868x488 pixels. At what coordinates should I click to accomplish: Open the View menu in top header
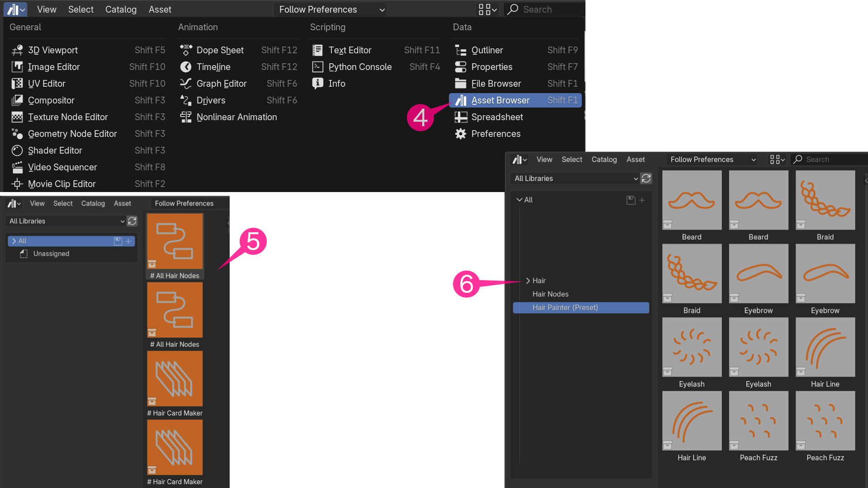click(47, 9)
